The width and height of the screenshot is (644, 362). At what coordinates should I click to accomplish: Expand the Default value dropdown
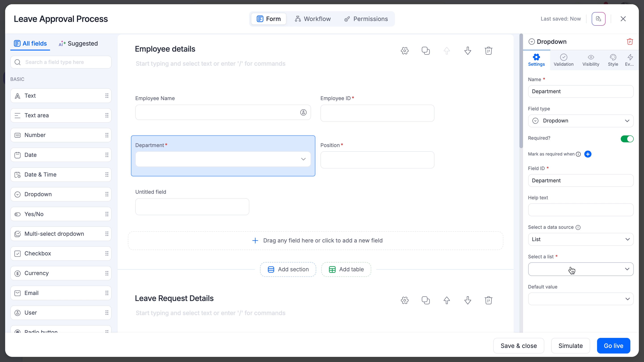[x=580, y=299]
